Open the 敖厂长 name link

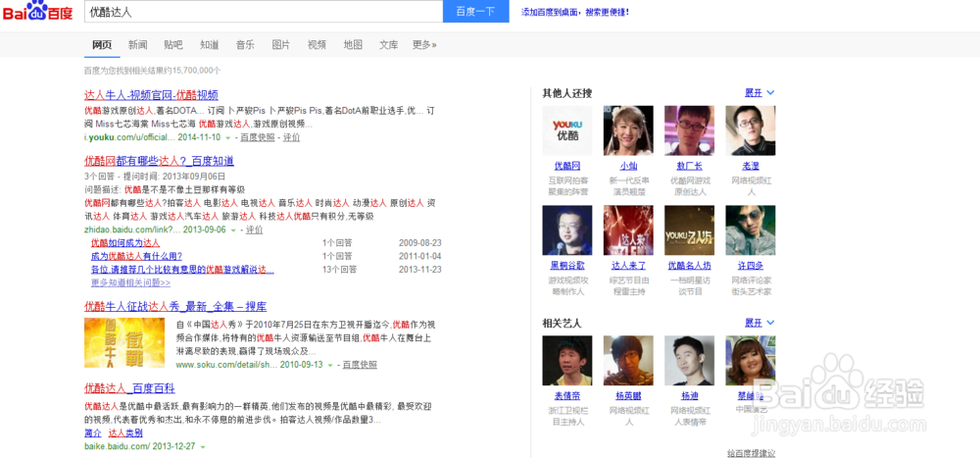pos(689,166)
